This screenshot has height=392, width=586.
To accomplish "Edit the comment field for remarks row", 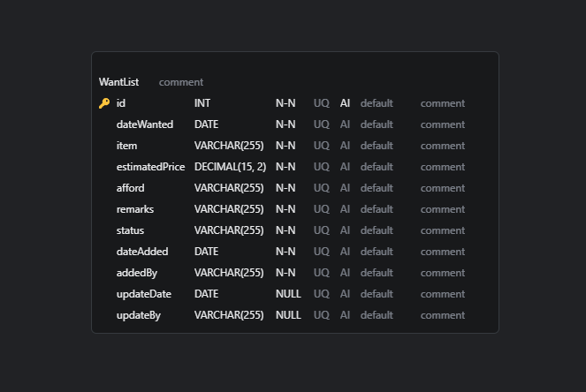I will (x=443, y=209).
